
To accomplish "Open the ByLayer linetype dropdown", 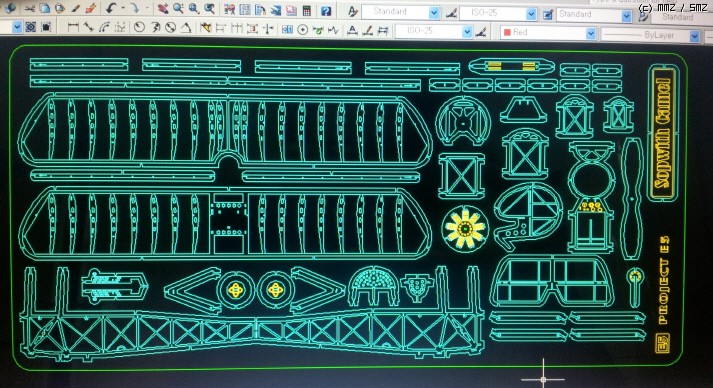I will click(694, 36).
